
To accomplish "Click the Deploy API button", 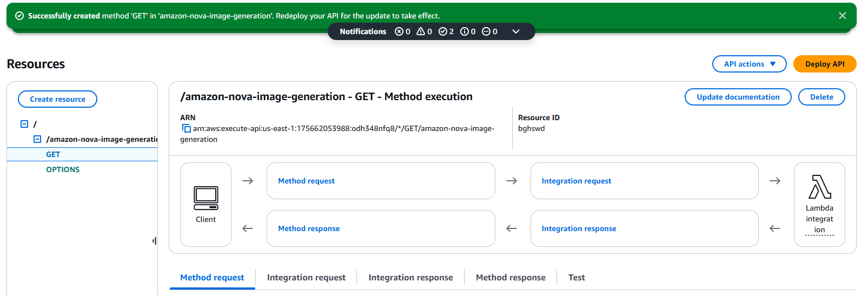I will (825, 64).
